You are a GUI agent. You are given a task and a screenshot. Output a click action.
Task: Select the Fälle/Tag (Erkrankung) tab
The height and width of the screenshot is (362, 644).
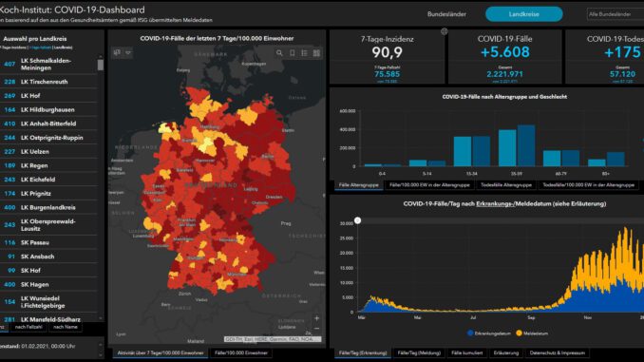(363, 352)
